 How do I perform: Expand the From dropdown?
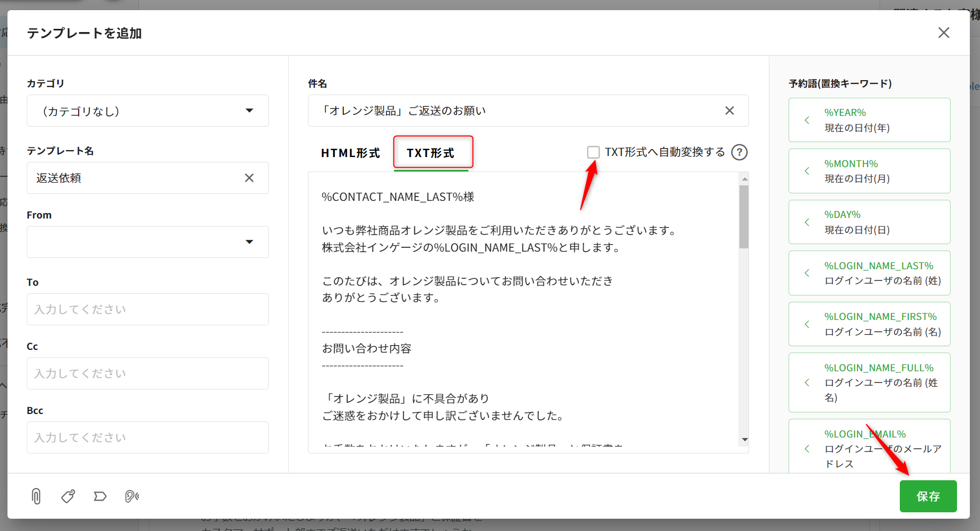tap(148, 242)
